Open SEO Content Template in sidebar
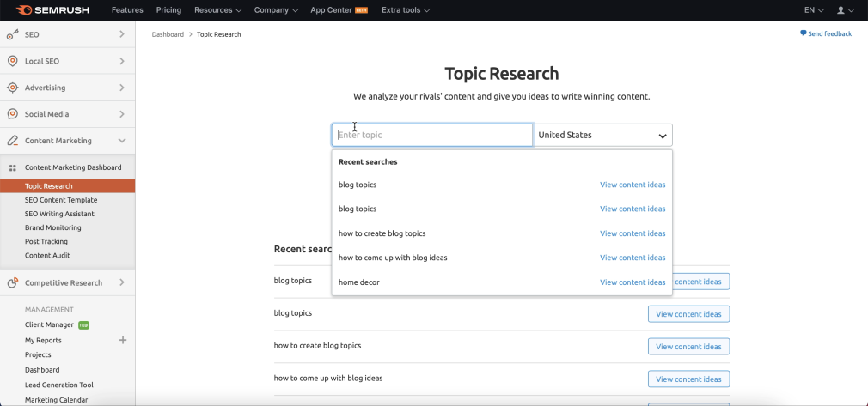 click(61, 200)
